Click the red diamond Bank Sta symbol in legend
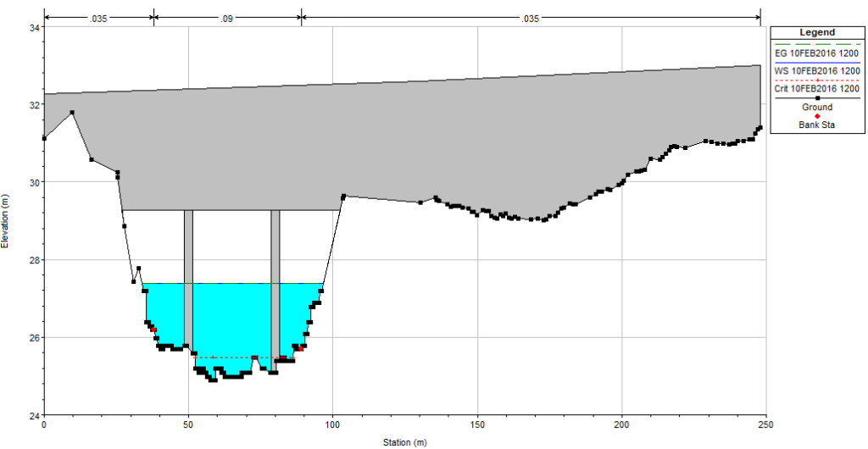The image size is (868, 449). (x=817, y=116)
